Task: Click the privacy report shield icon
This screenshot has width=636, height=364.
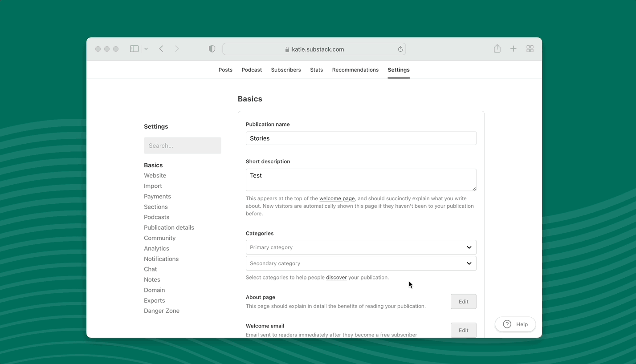Action: (x=212, y=49)
